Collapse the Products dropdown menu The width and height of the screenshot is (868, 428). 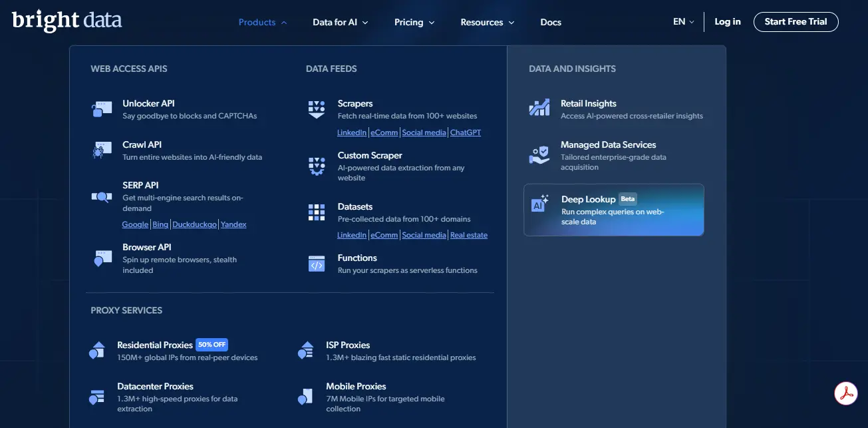click(x=263, y=22)
